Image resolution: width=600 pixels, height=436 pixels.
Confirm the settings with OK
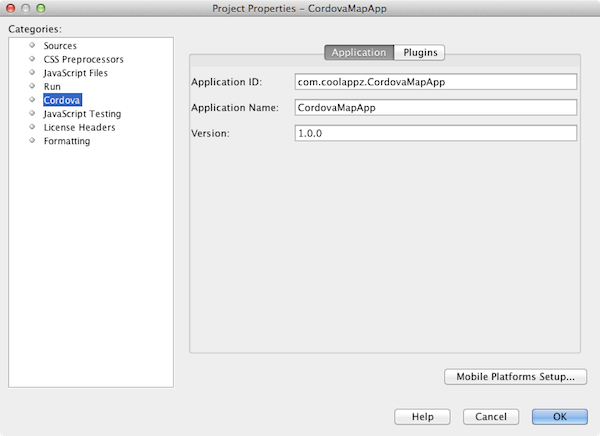[x=559, y=416]
